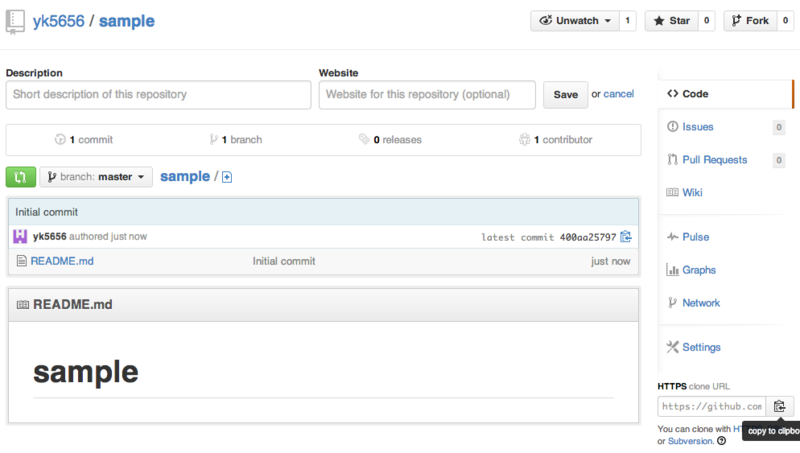This screenshot has height=453, width=800.
Task: Click the Settings tools icon
Action: (672, 347)
